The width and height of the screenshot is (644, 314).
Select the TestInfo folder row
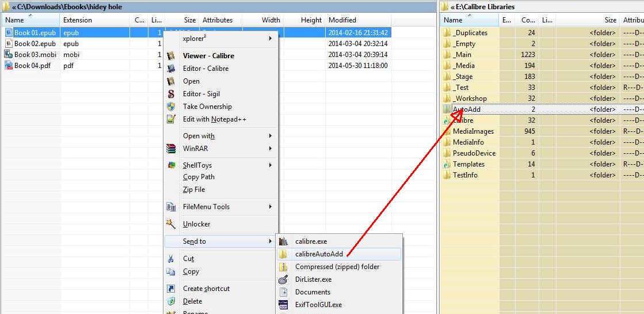pos(542,175)
